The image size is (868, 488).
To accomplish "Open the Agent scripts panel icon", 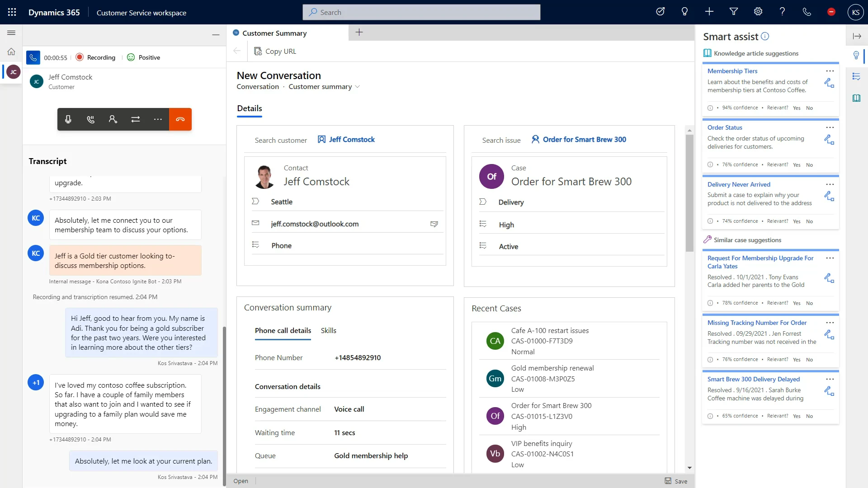I will pyautogui.click(x=857, y=77).
